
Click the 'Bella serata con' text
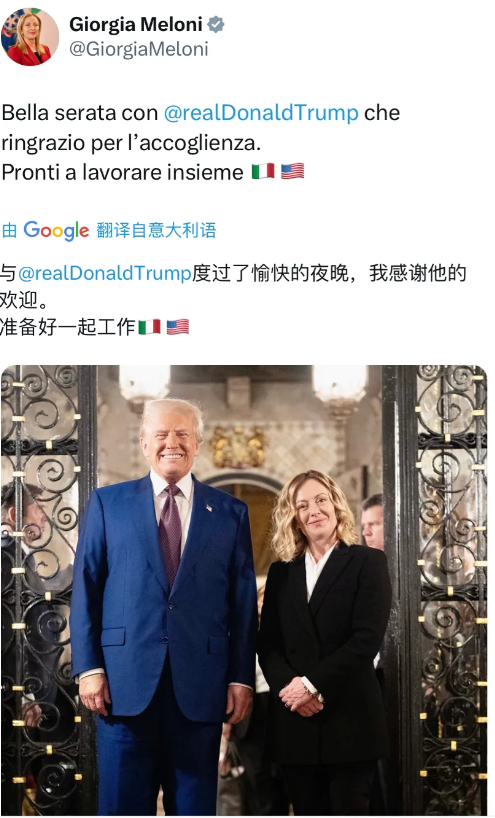(80, 113)
